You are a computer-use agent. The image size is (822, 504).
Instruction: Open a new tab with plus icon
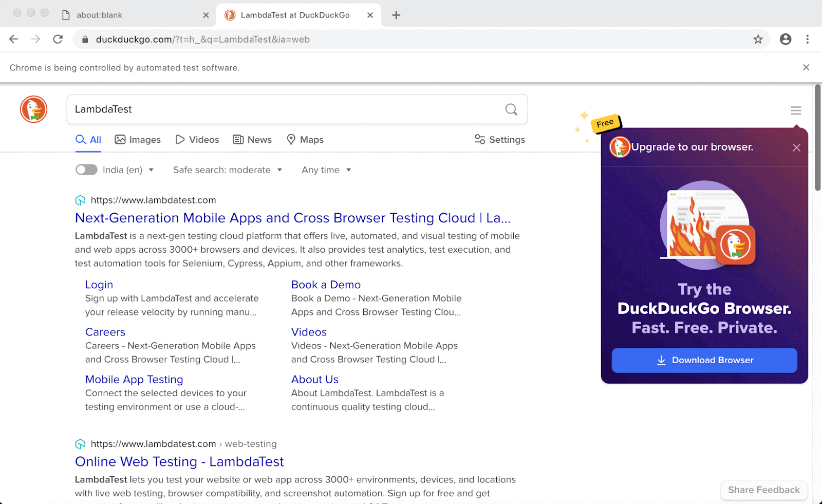pyautogui.click(x=396, y=15)
